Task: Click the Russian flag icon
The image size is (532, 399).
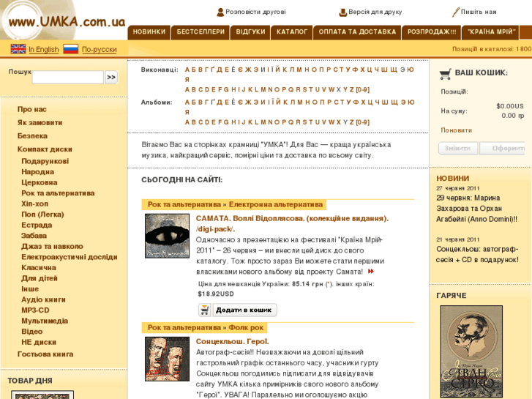Action: click(71, 49)
